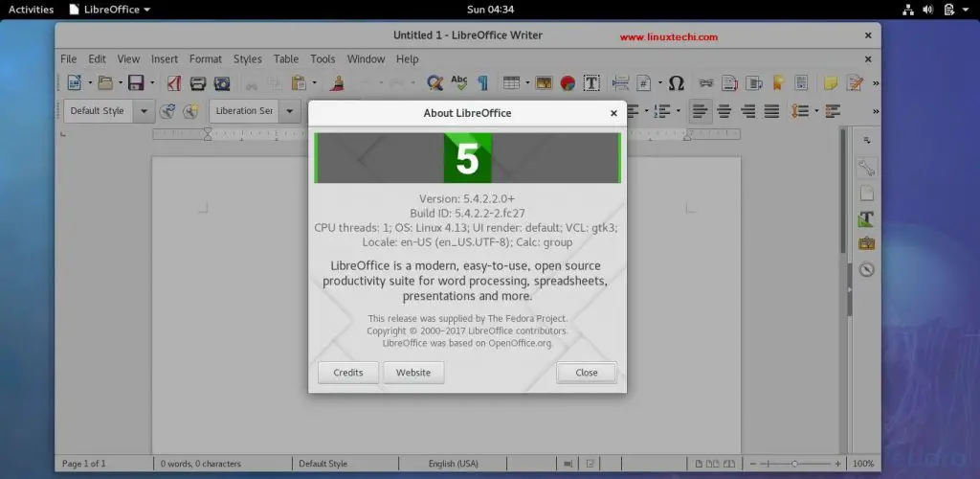This screenshot has height=479, width=980.
Task: Run the Abc spelling check
Action: coord(458,82)
